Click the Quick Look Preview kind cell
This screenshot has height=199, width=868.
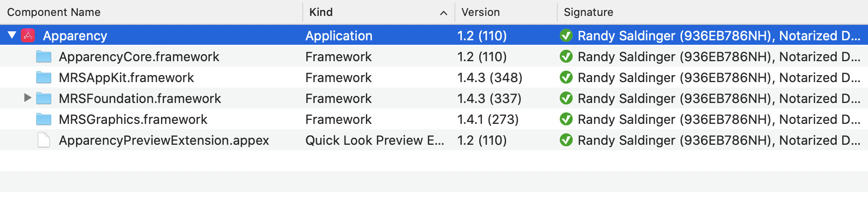[x=375, y=140]
